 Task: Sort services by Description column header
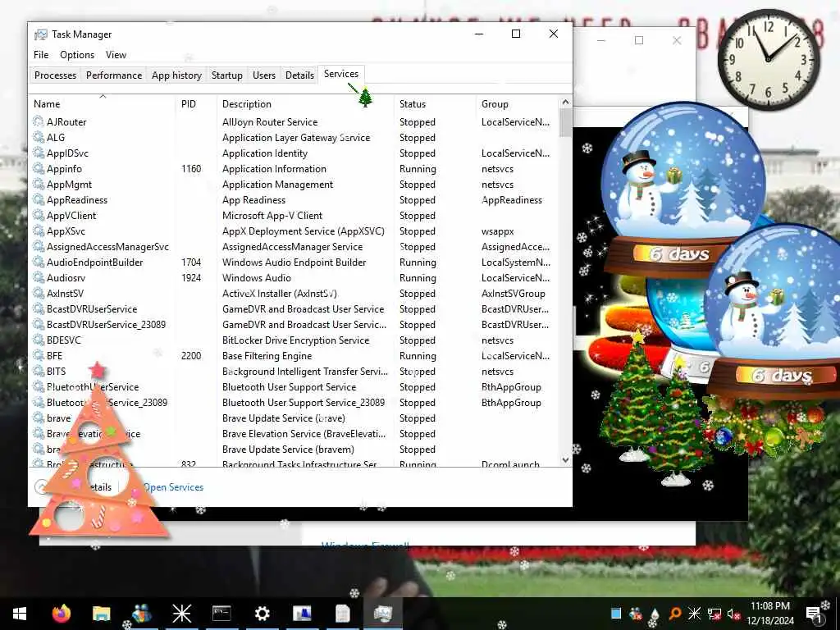[305, 104]
